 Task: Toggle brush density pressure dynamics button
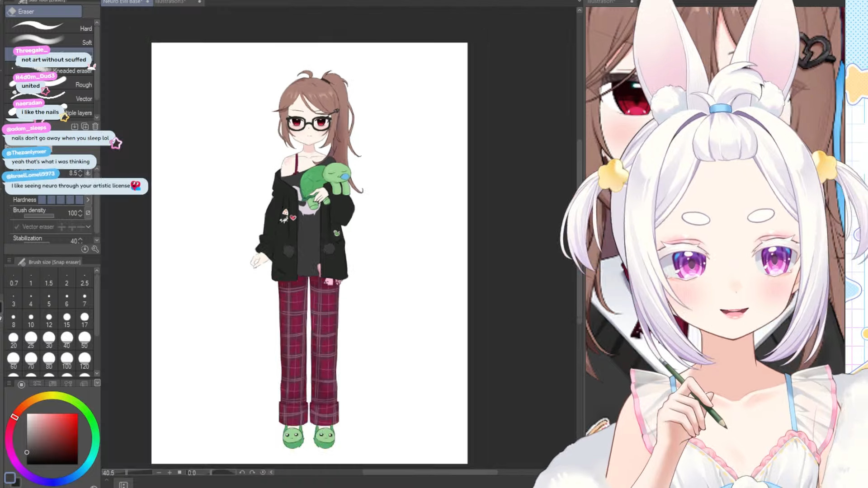pyautogui.click(x=88, y=213)
